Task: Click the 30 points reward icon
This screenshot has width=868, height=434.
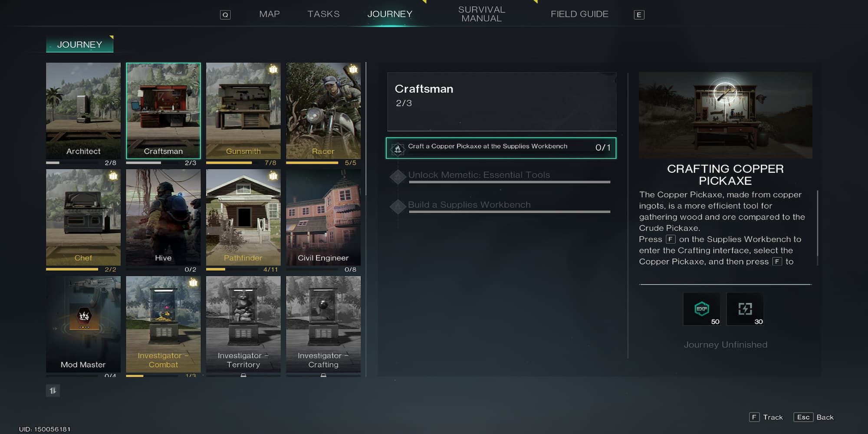Action: tap(745, 309)
